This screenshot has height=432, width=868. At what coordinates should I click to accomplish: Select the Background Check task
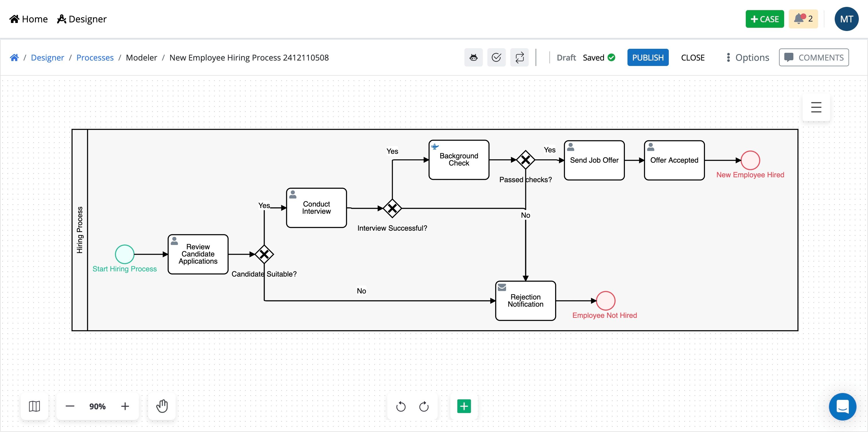point(459,159)
